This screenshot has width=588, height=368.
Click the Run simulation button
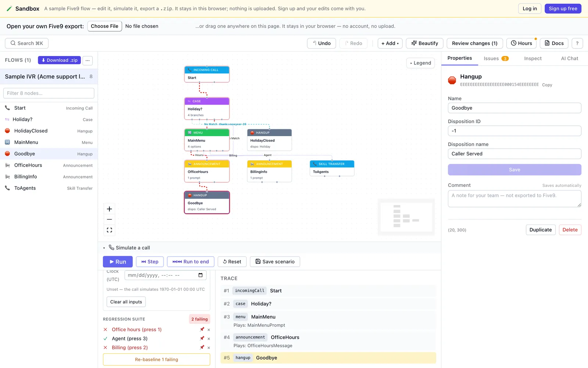tap(118, 262)
